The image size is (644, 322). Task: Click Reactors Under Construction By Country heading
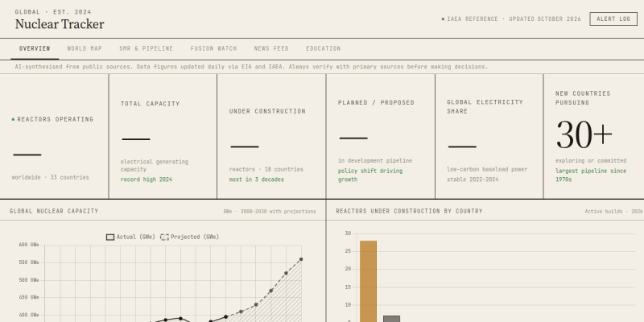[409, 211]
